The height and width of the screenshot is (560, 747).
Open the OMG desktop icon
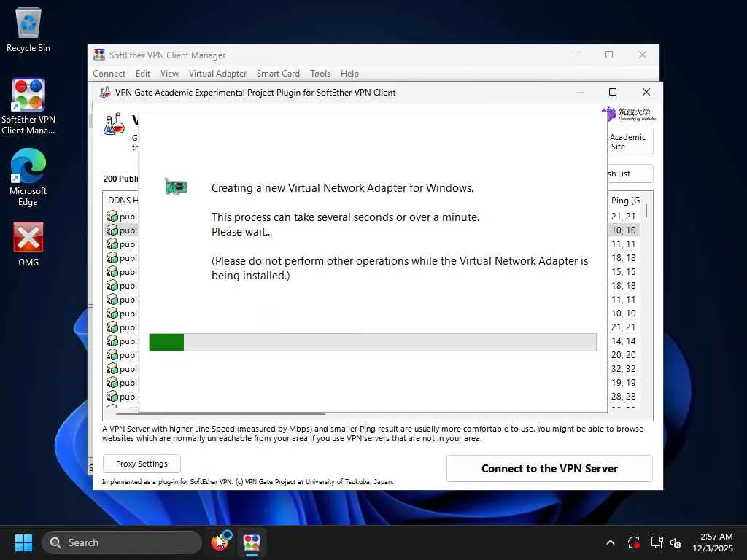click(28, 244)
